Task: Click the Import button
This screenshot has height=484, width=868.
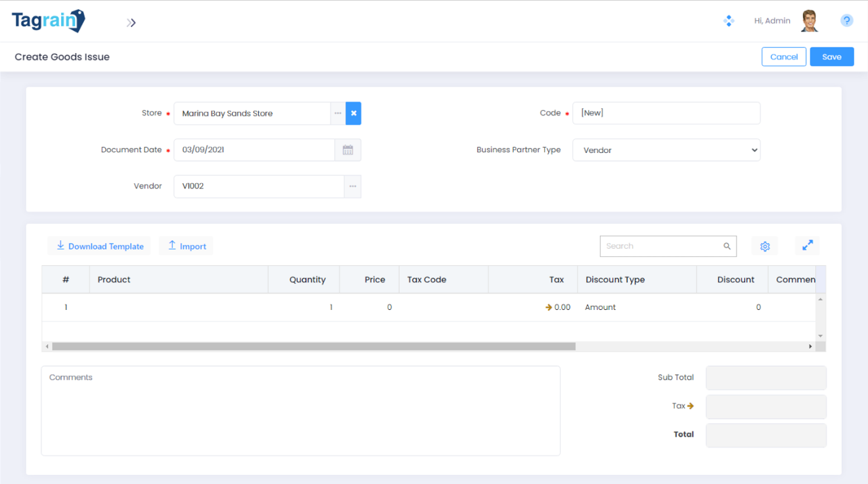Action: point(187,246)
